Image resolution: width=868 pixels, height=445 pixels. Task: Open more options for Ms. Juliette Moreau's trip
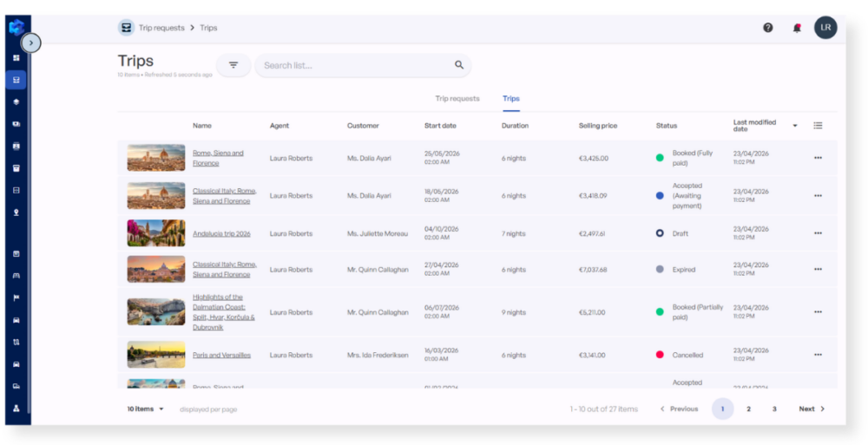(818, 233)
